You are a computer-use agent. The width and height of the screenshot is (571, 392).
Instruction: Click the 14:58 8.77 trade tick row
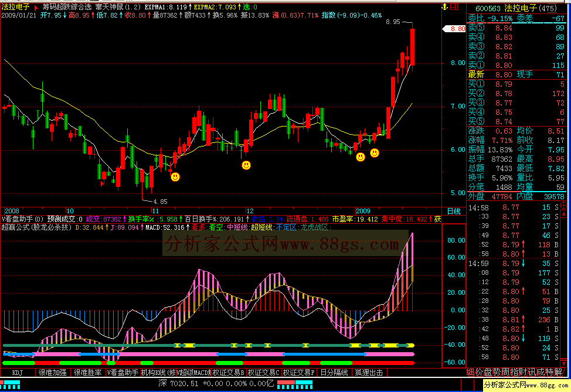coord(514,207)
